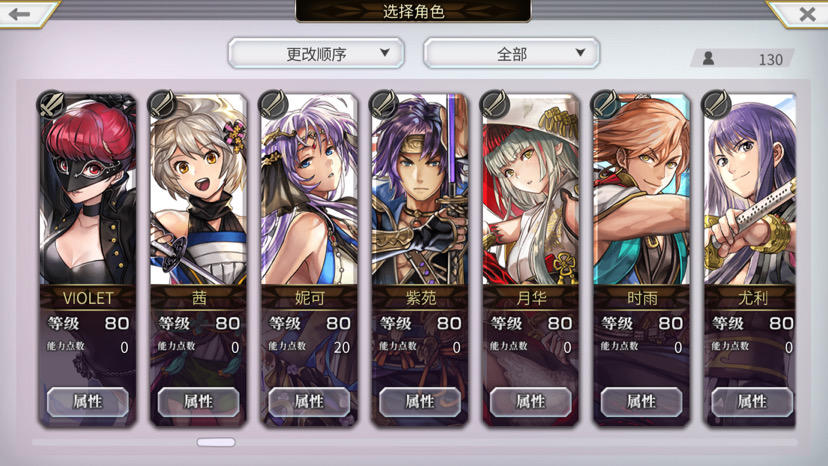
Task: Click the weapon icon on 尤利 card
Action: pyautogui.click(x=716, y=104)
